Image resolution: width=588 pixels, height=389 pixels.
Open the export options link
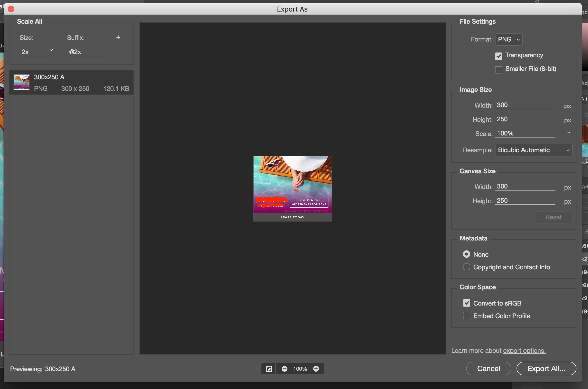tap(524, 351)
